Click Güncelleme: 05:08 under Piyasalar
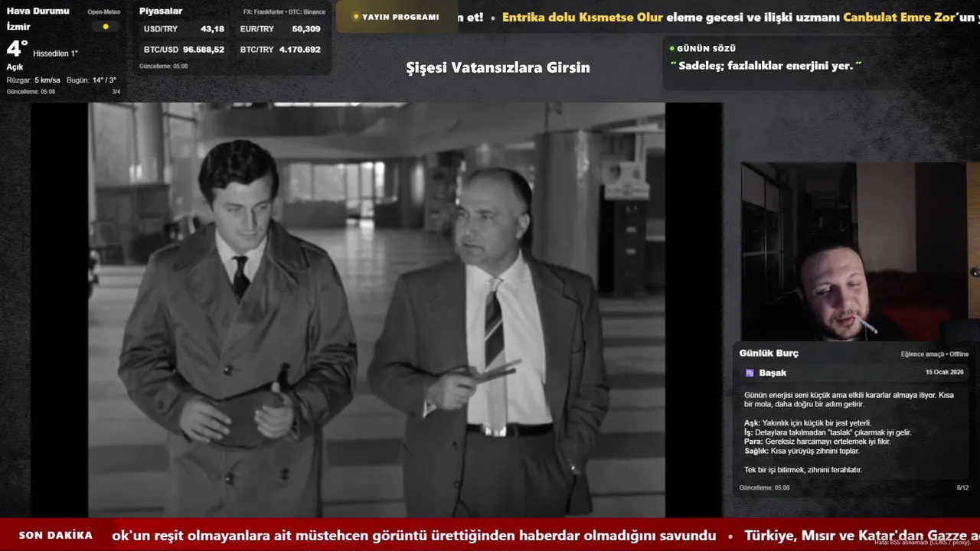 [x=163, y=67]
